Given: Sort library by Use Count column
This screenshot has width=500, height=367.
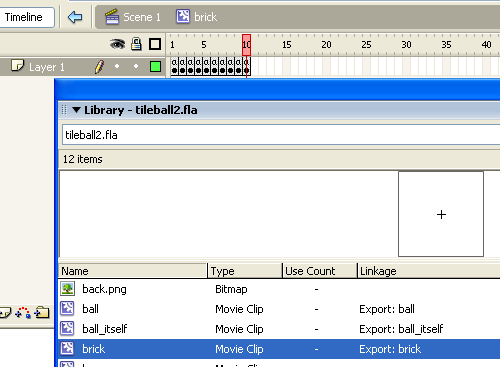Looking at the screenshot, I should point(320,271).
